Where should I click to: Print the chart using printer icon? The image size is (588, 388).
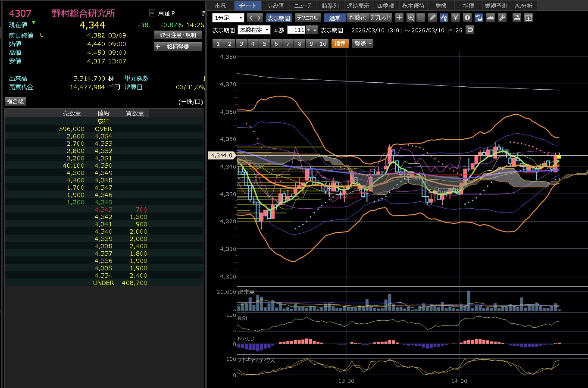point(517,18)
